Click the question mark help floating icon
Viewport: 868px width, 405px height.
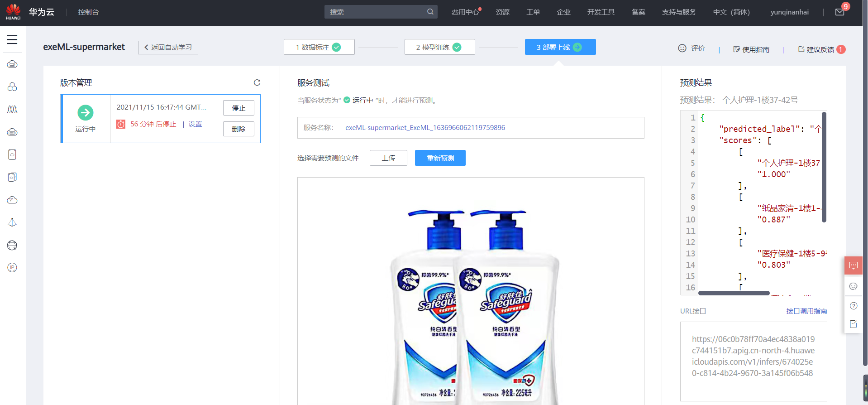854,306
